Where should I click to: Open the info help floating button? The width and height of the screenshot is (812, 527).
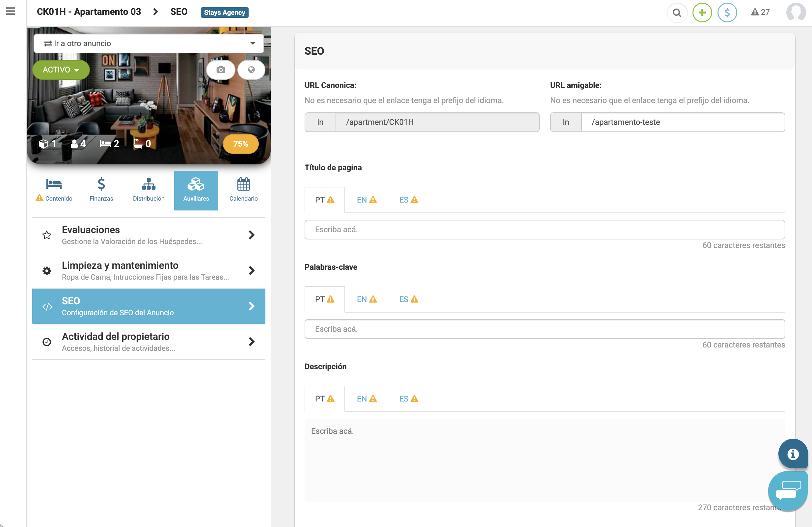(x=792, y=454)
